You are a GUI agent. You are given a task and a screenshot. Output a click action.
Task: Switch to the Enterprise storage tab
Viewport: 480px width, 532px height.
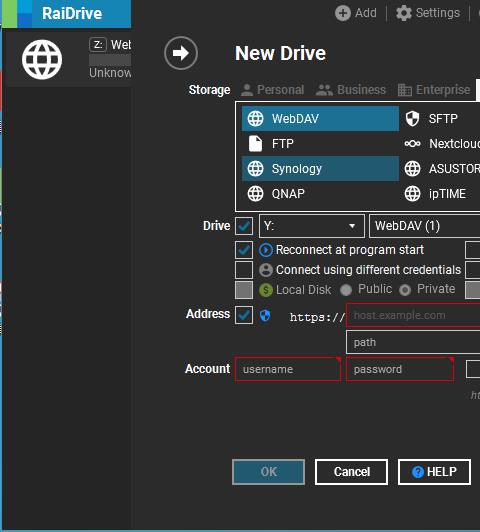coord(434,90)
